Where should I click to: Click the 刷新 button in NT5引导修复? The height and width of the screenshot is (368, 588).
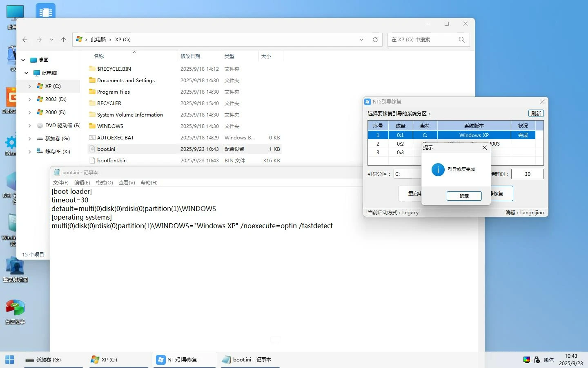pyautogui.click(x=536, y=114)
